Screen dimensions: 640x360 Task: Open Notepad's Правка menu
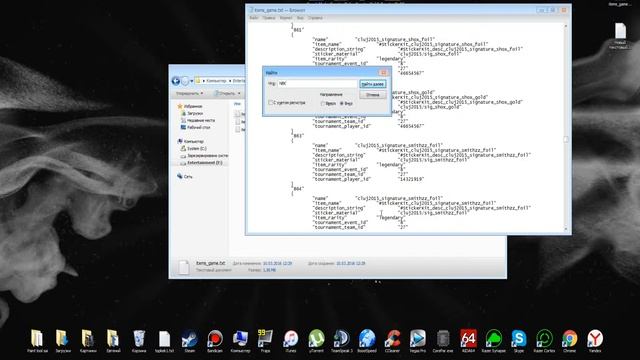tap(269, 18)
